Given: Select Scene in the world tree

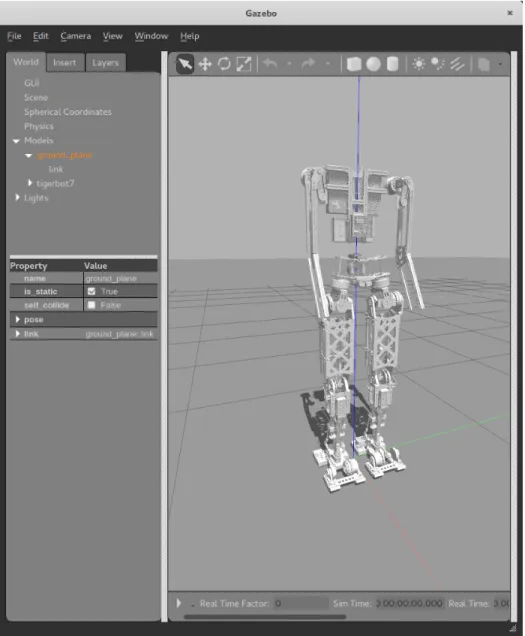Looking at the screenshot, I should pyautogui.click(x=36, y=98).
